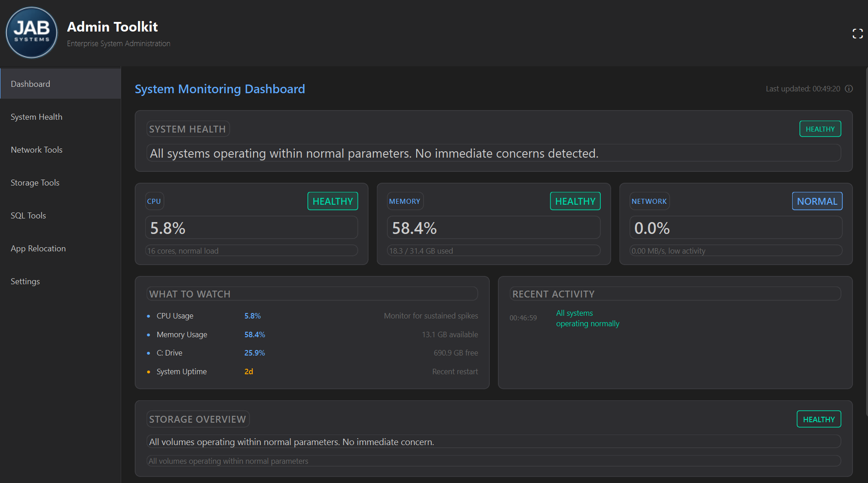868x483 pixels.
Task: Open Settings
Action: coord(25,281)
